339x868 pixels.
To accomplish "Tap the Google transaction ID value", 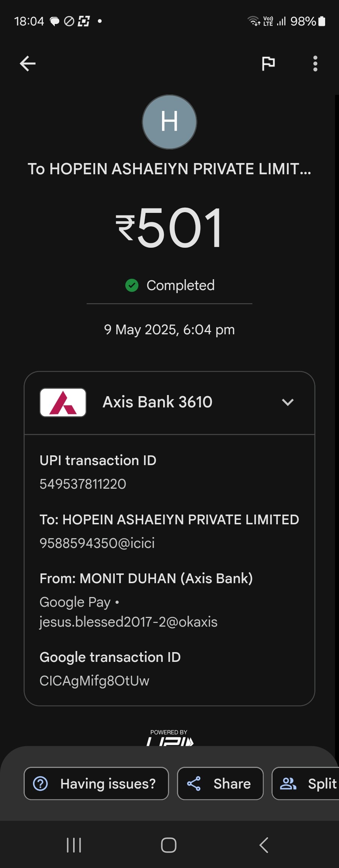I will [x=94, y=681].
